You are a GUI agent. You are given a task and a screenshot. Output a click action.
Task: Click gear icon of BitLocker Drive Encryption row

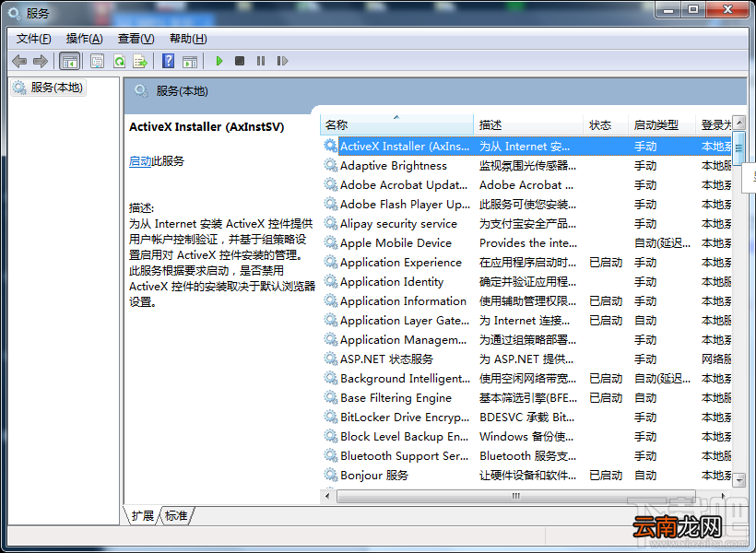tap(330, 417)
